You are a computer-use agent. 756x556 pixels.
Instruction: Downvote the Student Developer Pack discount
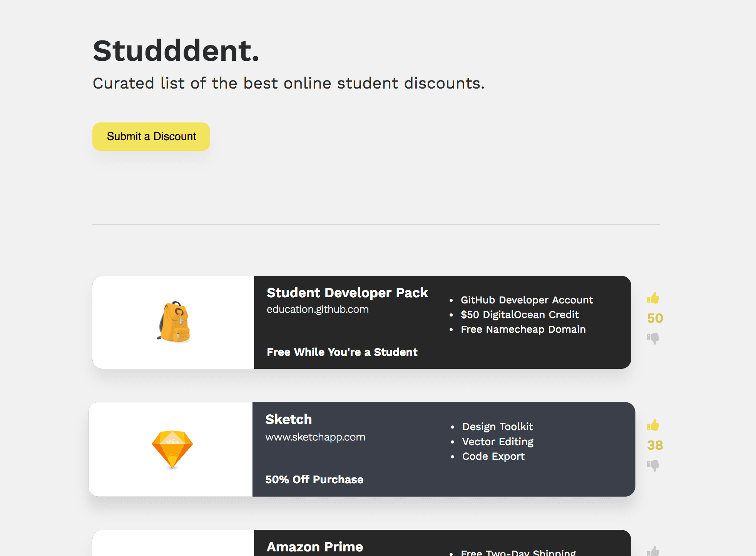[x=653, y=338]
